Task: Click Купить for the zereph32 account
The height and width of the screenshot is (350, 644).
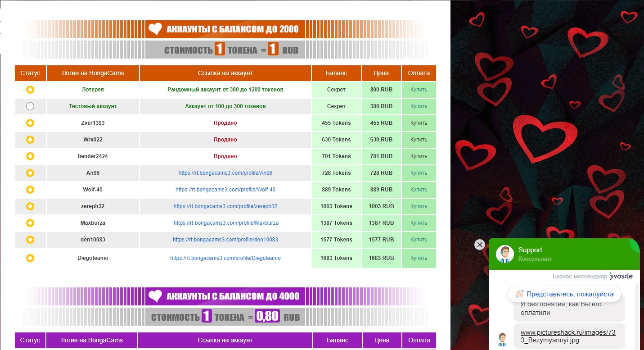Action: [x=419, y=206]
